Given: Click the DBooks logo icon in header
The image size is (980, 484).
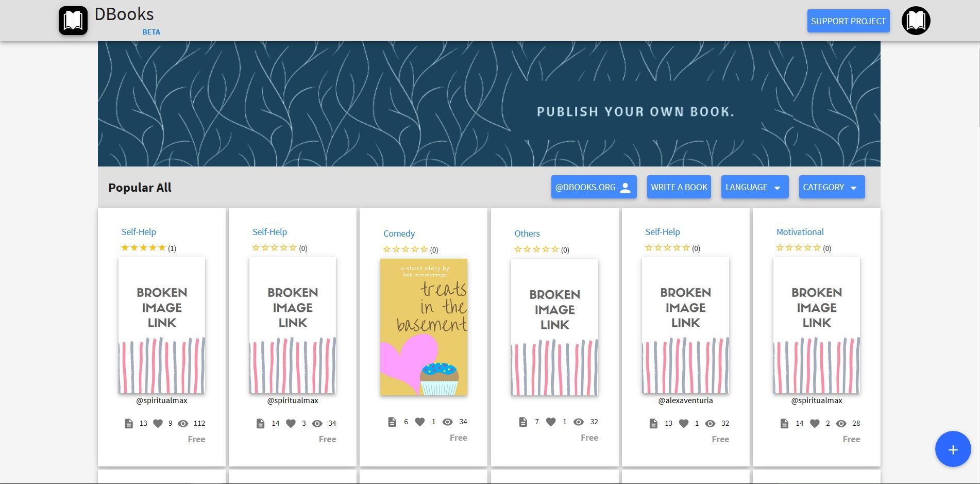Looking at the screenshot, I should [x=73, y=21].
